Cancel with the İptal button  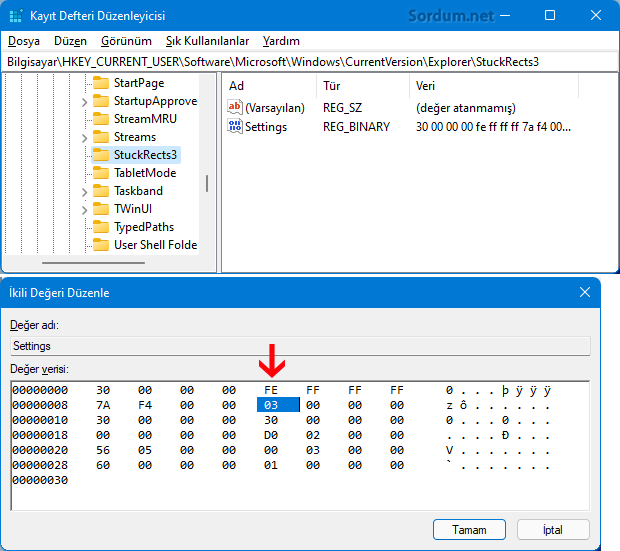(x=553, y=530)
